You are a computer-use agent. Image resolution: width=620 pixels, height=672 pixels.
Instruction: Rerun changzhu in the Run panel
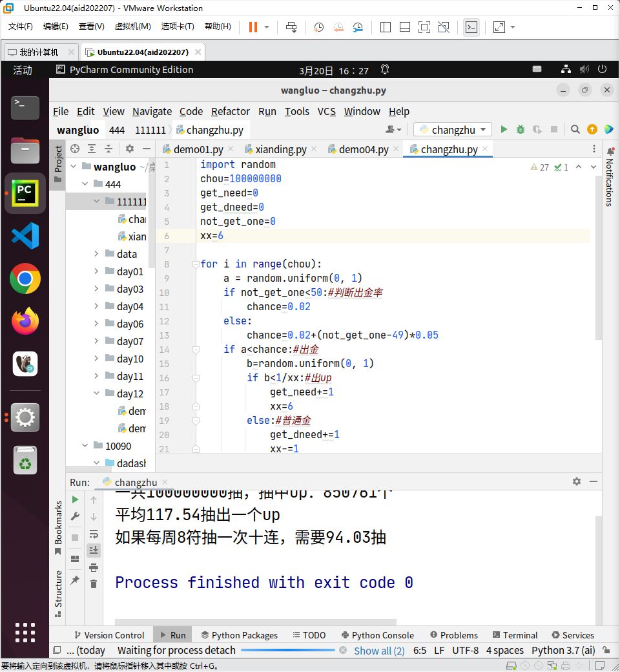(x=76, y=499)
